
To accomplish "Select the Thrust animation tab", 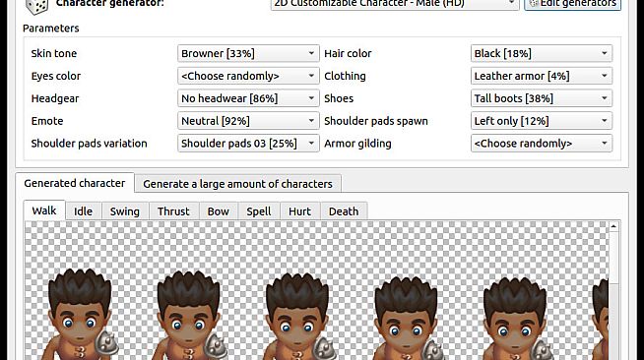I will point(173,211).
